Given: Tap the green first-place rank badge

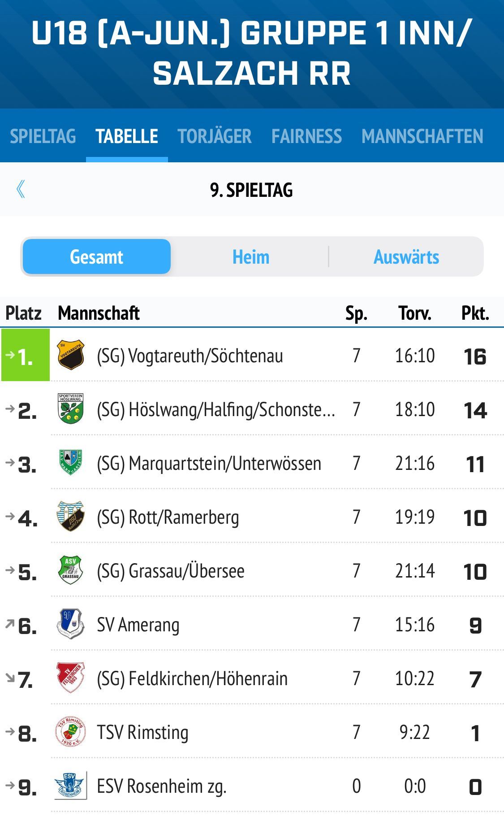Looking at the screenshot, I should [x=26, y=355].
